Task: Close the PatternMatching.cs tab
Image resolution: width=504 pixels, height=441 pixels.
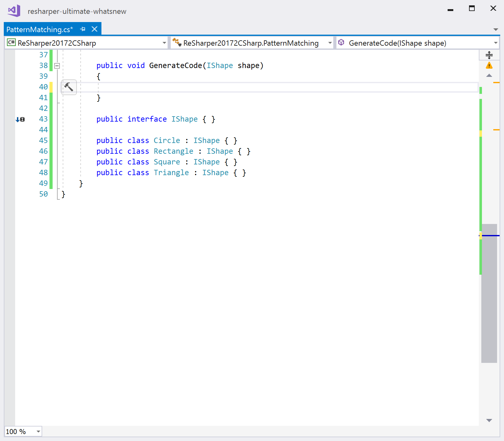Action: [x=94, y=29]
